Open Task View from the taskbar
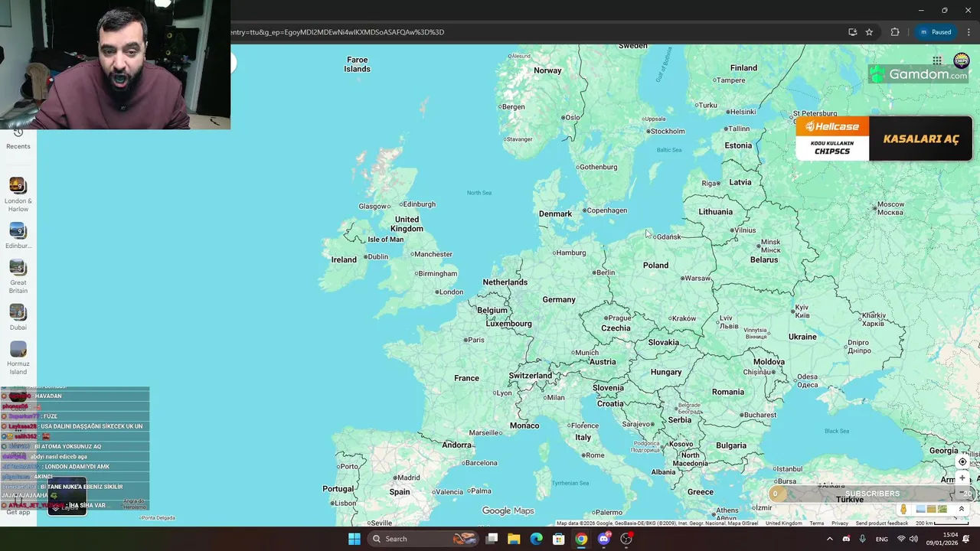Screen dimensions: 980x551 click(492, 539)
